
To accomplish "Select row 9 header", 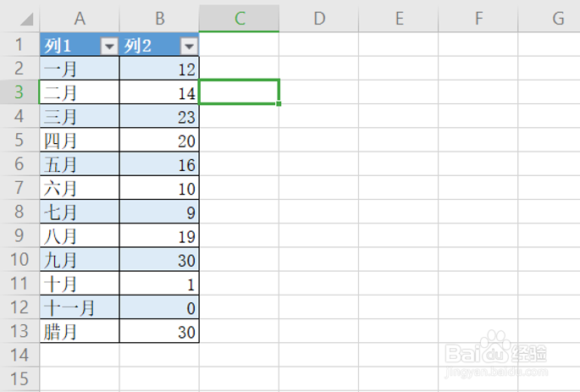I will click(x=19, y=235).
